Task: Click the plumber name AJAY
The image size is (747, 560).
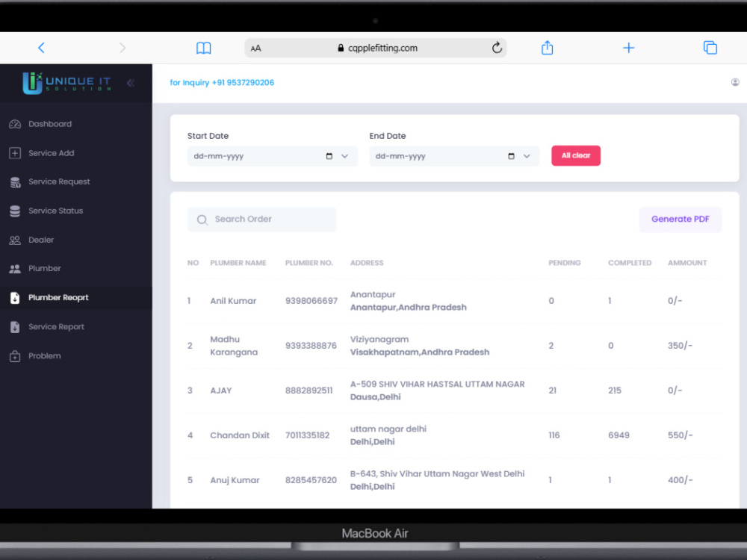Action: pyautogui.click(x=221, y=391)
